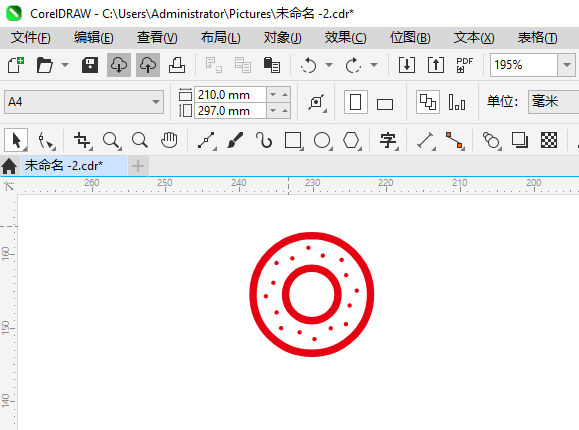Open the 编辑(E) menu
This screenshot has width=579, height=430.
pos(94,38)
